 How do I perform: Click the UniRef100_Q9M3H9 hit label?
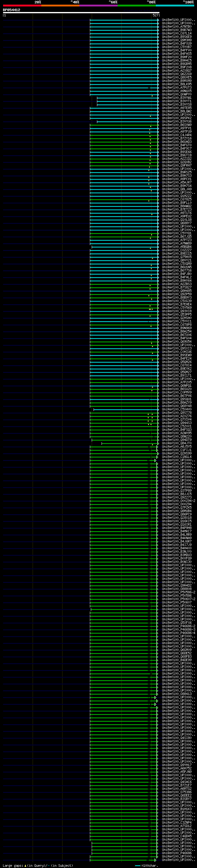(177, 40)
